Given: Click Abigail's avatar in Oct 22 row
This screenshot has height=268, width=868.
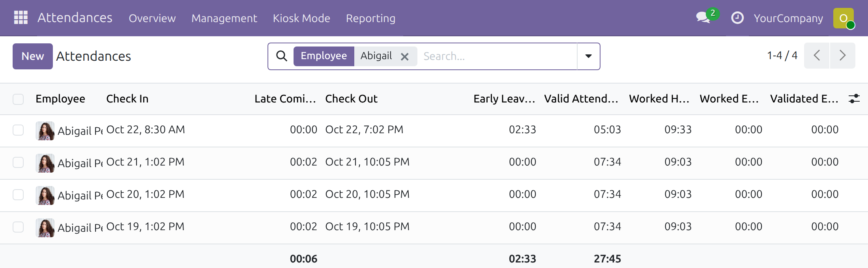Looking at the screenshot, I should (45, 130).
